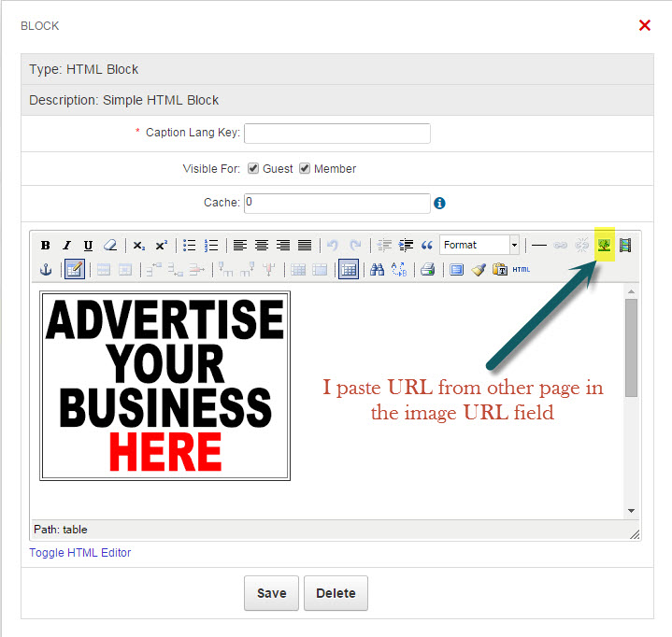
Task: Click the remove formatting eraser icon
Action: click(110, 246)
